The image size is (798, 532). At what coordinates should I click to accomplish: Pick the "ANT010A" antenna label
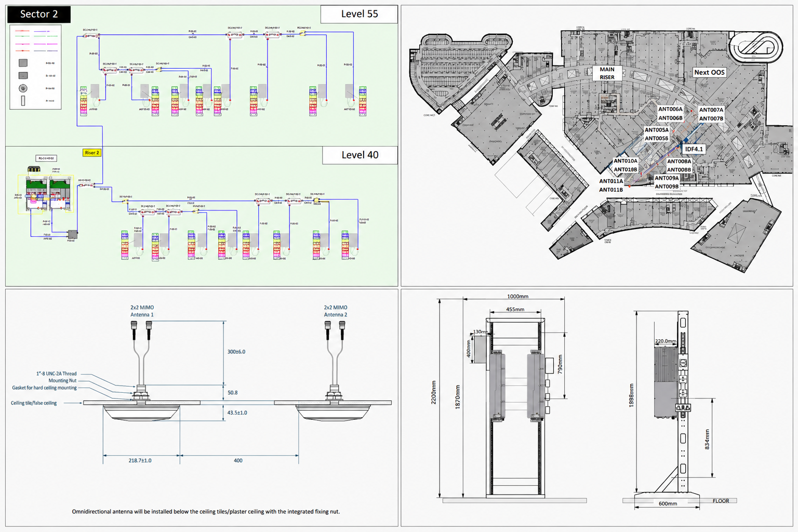626,161
